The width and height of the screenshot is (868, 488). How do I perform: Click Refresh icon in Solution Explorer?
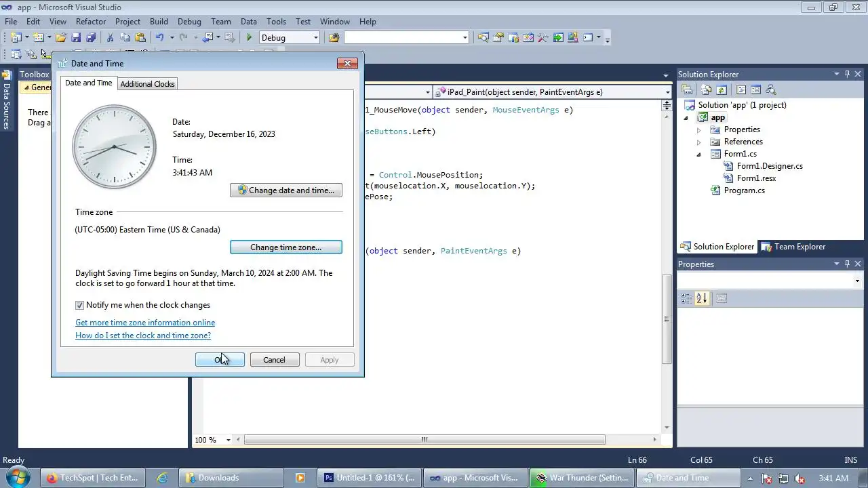tap(722, 89)
